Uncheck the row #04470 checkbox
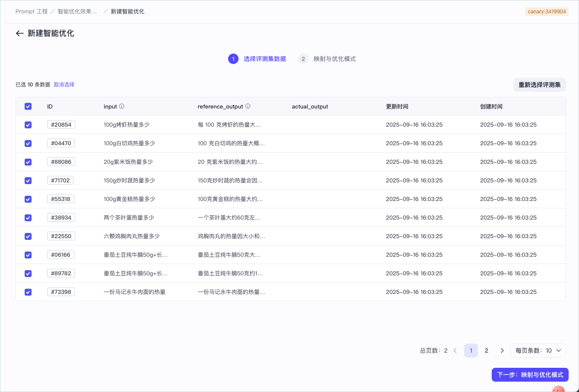 [28, 143]
